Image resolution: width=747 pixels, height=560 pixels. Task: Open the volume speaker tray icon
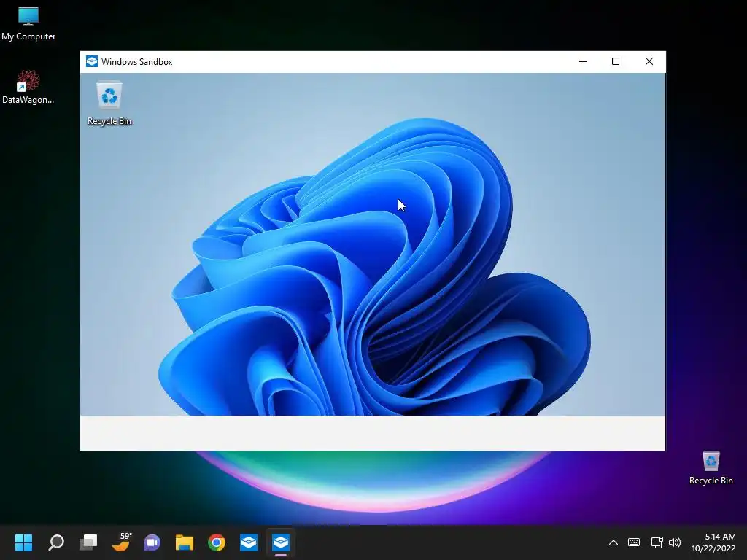[675, 542]
